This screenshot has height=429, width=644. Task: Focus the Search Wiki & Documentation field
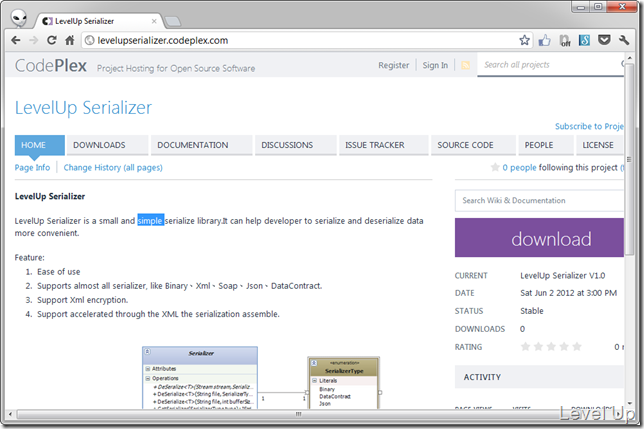pyautogui.click(x=539, y=200)
